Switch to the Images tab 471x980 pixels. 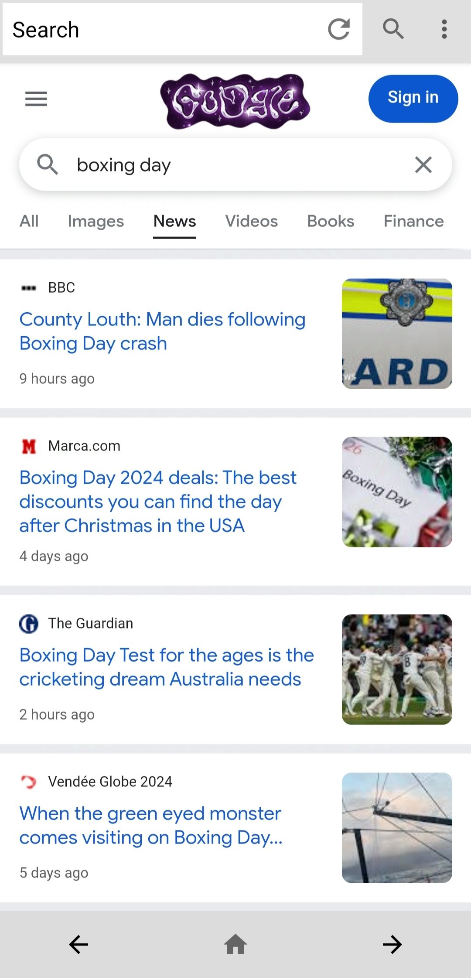pos(96,221)
